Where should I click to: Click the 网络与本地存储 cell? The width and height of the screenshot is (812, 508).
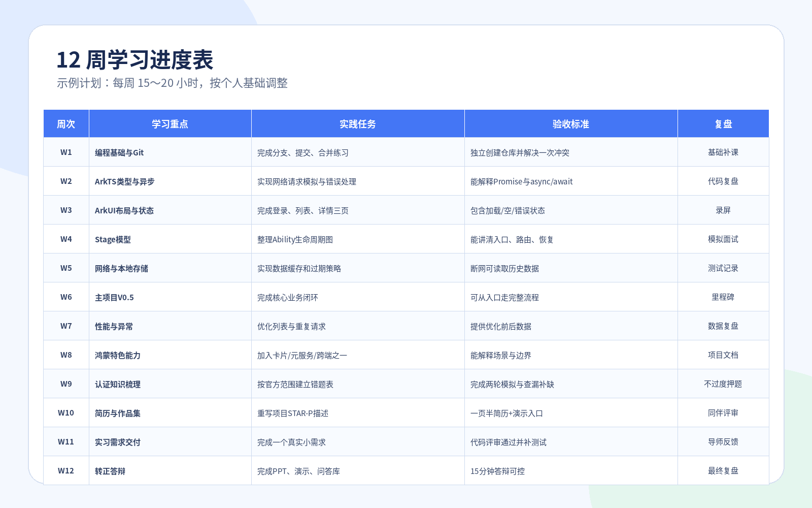pyautogui.click(x=170, y=268)
